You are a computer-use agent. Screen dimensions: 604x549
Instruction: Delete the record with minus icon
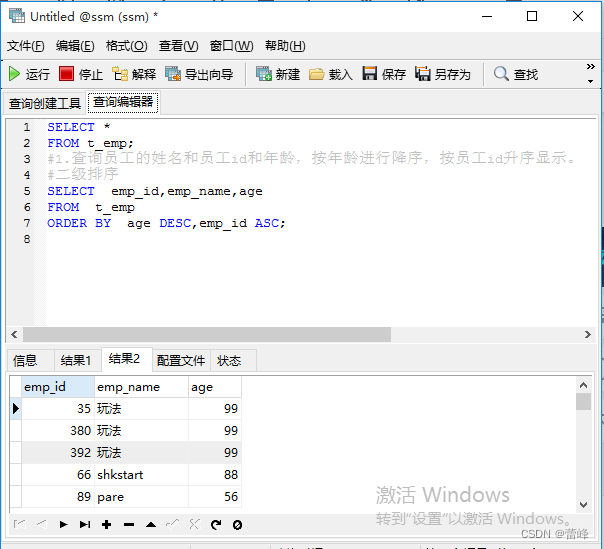pos(129,524)
